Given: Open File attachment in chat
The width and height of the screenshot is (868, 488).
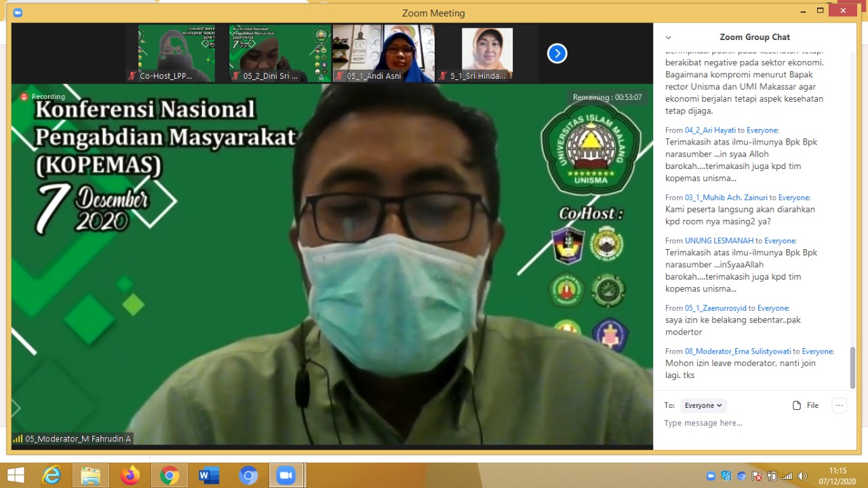Looking at the screenshot, I should pos(806,405).
